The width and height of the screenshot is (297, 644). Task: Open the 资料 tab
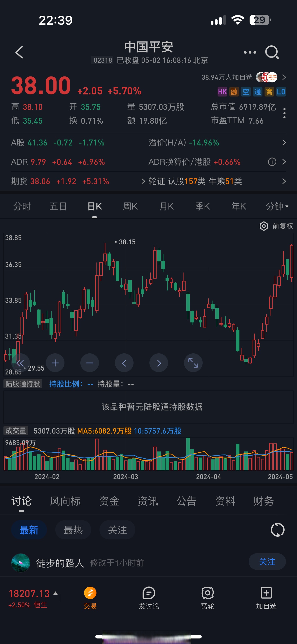click(225, 501)
